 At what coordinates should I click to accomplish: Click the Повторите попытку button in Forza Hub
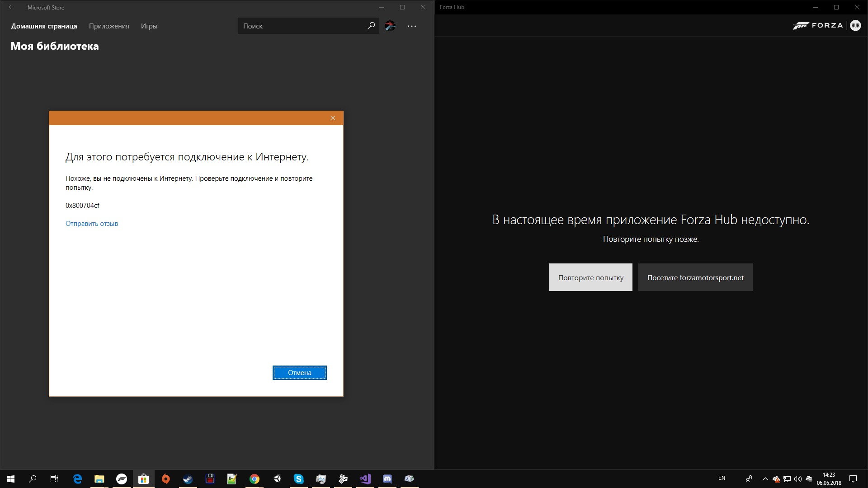pyautogui.click(x=591, y=277)
